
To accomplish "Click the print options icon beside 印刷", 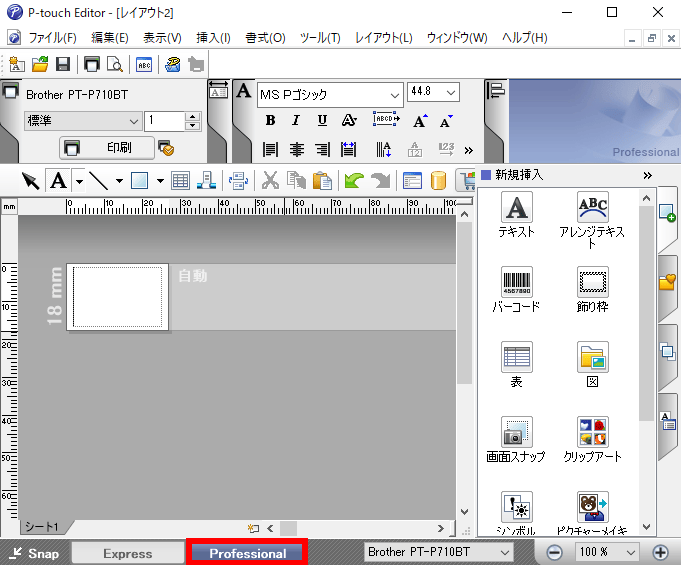I will 166,148.
